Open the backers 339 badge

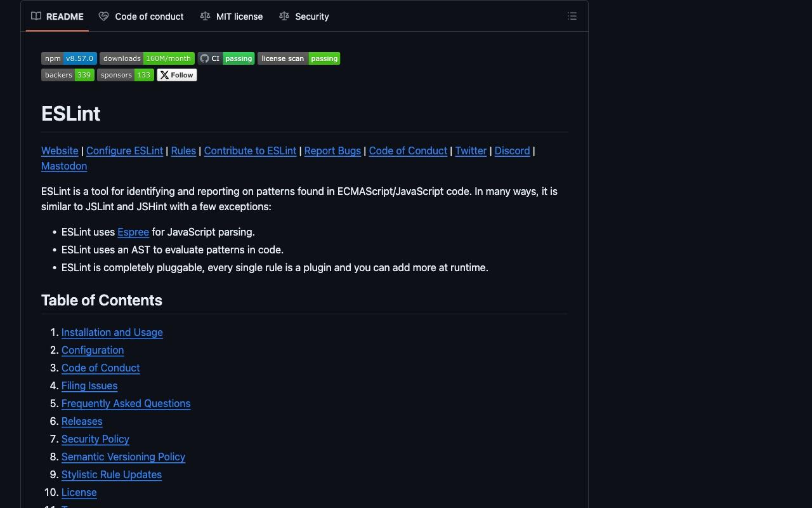[x=68, y=75]
